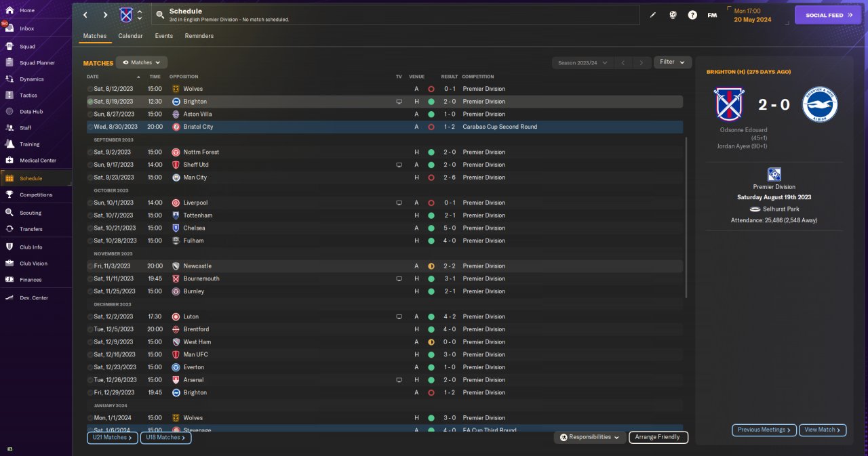
Task: Click Previous Meetings button
Action: [764, 430]
